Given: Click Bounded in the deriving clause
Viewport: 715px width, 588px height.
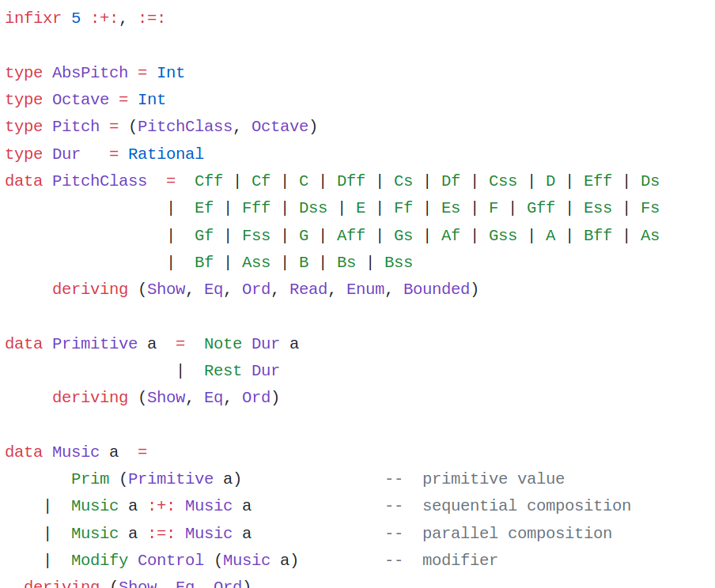Looking at the screenshot, I should [x=436, y=289].
